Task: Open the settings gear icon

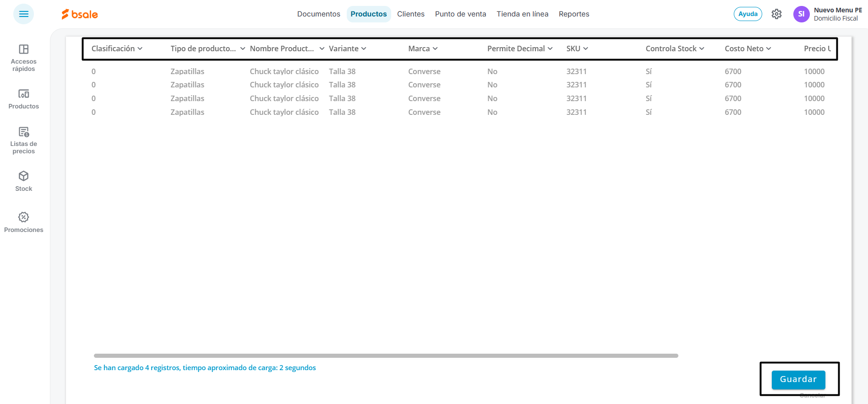Action: pyautogui.click(x=776, y=14)
